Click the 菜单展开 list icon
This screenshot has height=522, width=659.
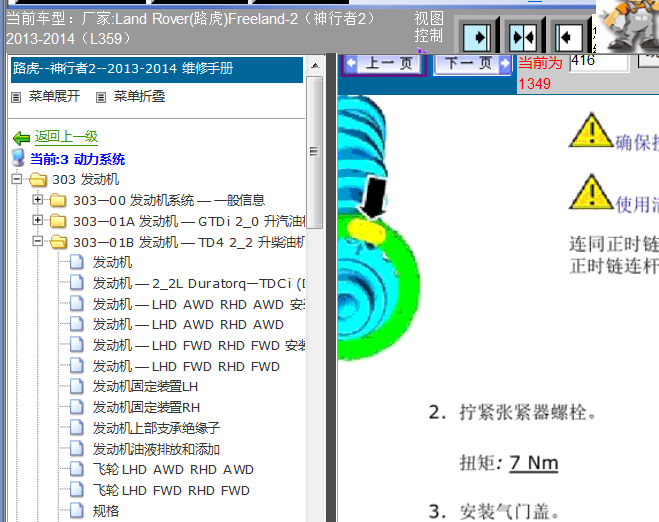click(16, 98)
